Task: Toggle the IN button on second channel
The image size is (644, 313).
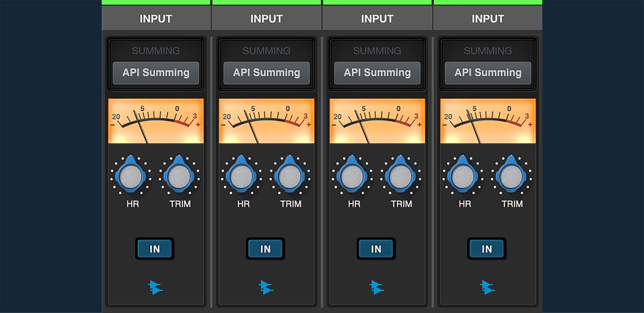Action: coord(265,249)
